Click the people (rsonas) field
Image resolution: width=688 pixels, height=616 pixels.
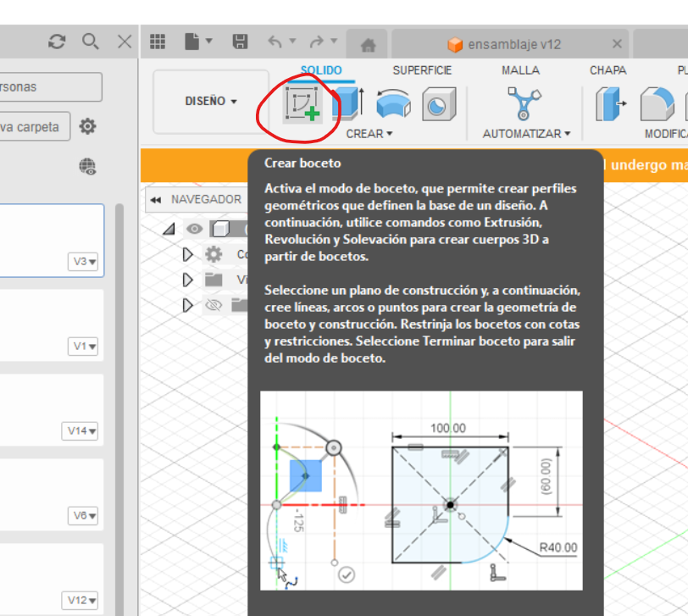(x=51, y=87)
